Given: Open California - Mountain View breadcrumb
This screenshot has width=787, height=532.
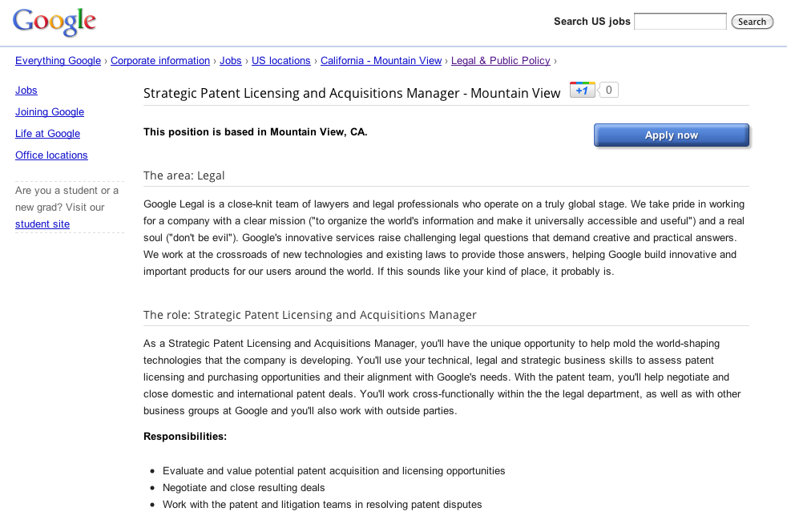Looking at the screenshot, I should (381, 61).
